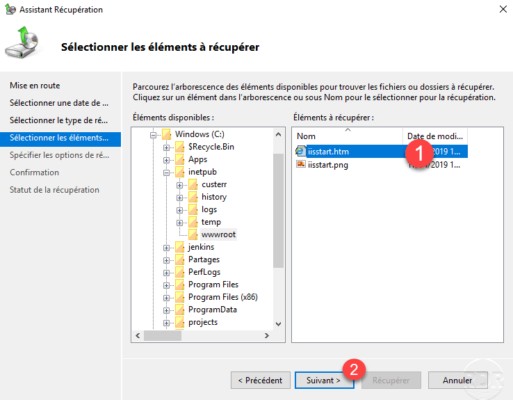
Task: Click the Apps folder icon
Action: 180,159
